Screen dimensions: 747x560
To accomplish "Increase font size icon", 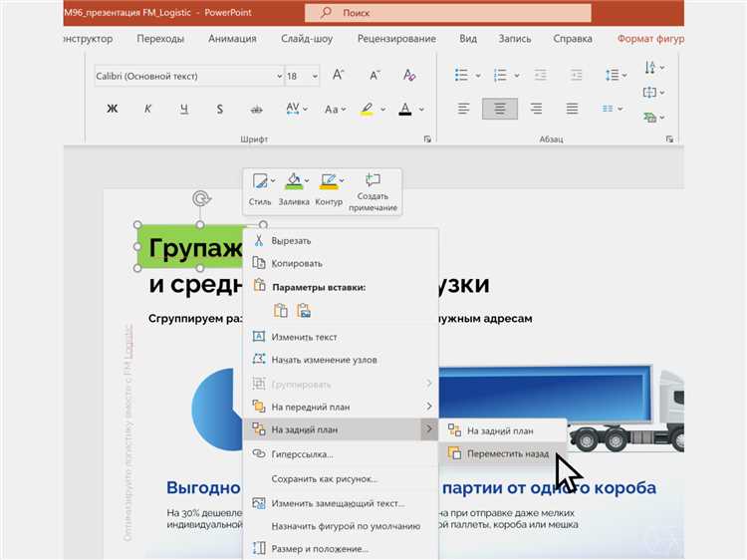I will point(339,75).
